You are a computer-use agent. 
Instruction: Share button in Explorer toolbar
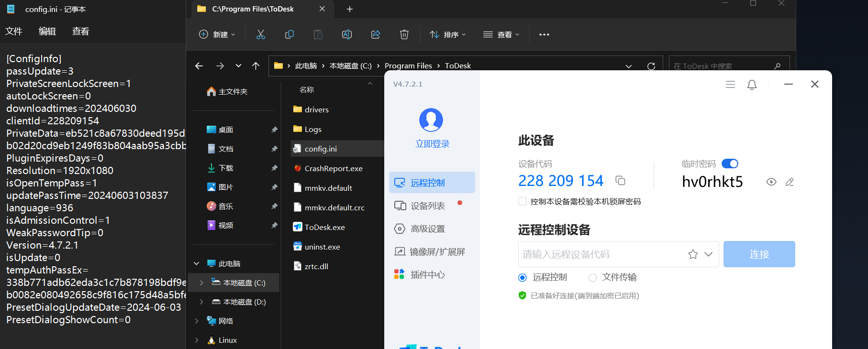[376, 34]
